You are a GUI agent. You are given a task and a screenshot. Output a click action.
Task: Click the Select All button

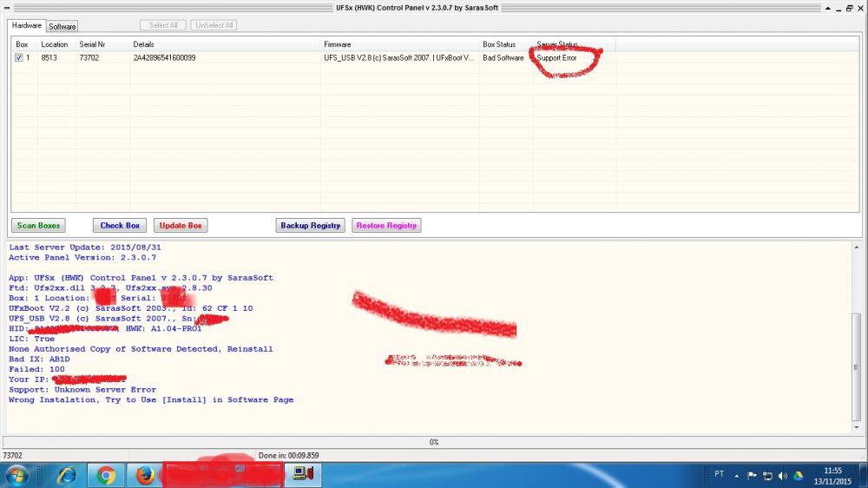click(163, 25)
